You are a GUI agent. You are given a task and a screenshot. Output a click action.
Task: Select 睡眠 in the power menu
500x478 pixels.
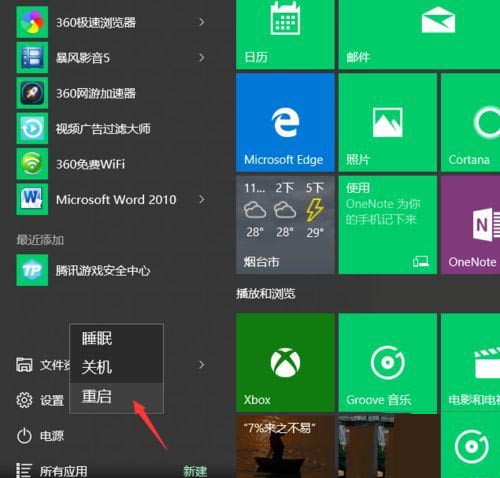pos(116,339)
